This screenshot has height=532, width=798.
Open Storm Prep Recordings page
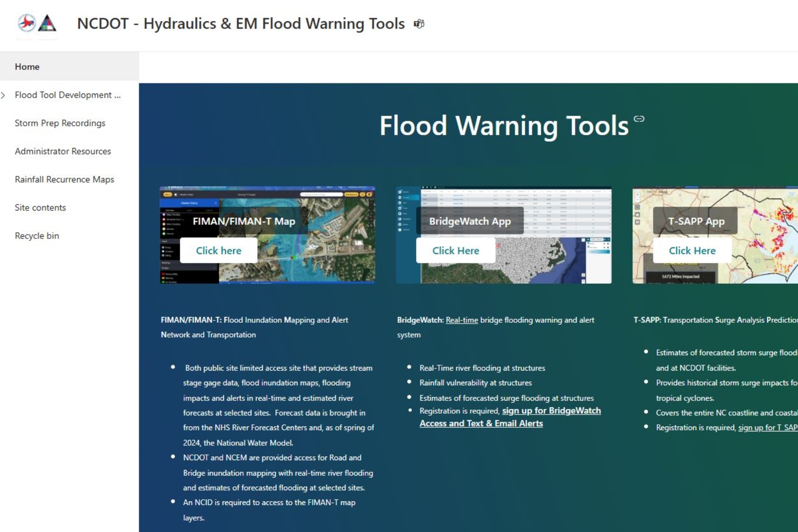click(60, 123)
